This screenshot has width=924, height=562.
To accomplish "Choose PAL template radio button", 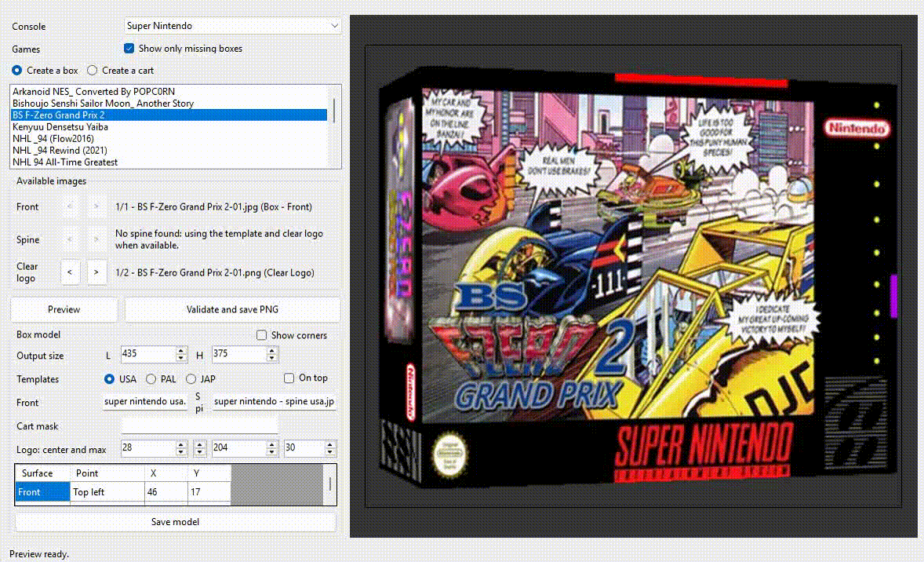I will click(x=151, y=379).
